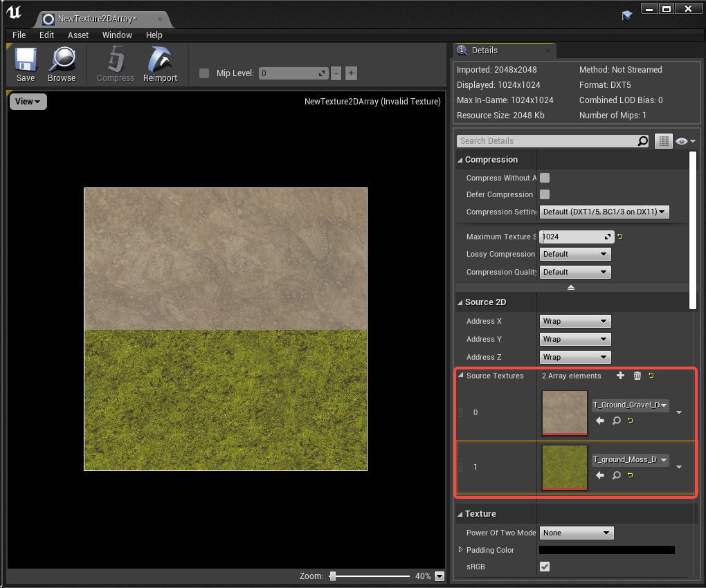Open the property matrix icon above Details
706x588 pixels.
point(663,141)
